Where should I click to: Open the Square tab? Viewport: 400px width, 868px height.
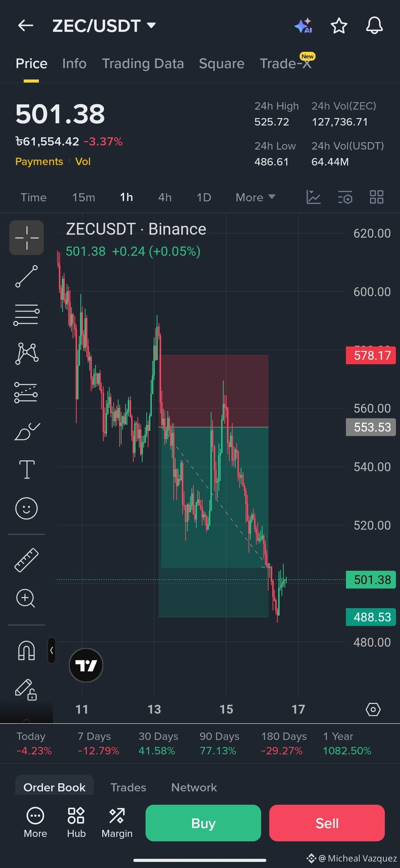click(x=221, y=64)
